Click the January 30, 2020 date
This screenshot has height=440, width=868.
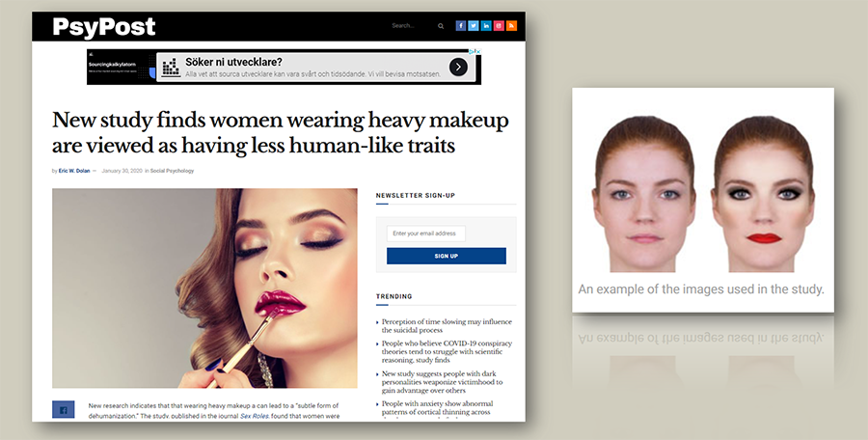(122, 171)
